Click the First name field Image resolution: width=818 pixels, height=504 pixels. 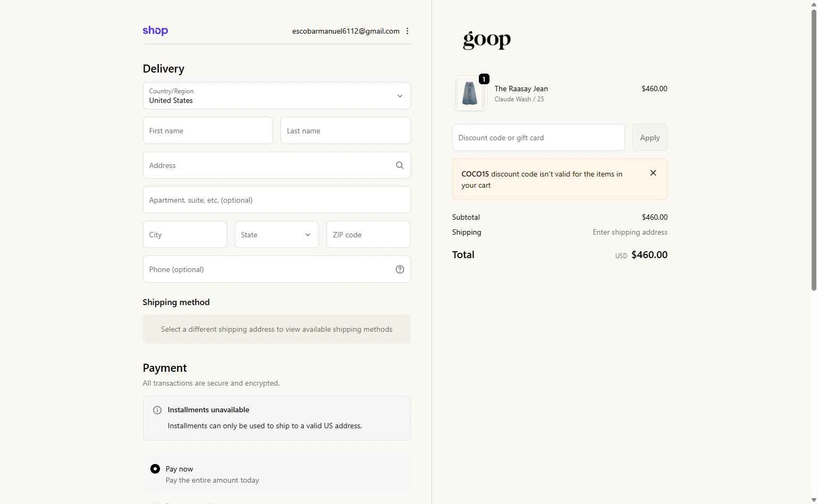point(207,131)
